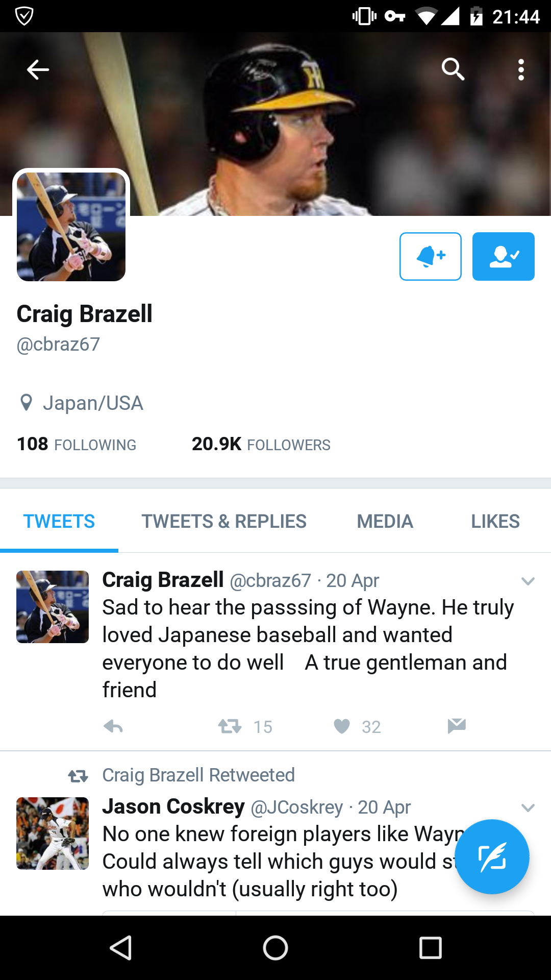Switch to the Media tab
This screenshot has width=551, height=980.
tap(385, 521)
